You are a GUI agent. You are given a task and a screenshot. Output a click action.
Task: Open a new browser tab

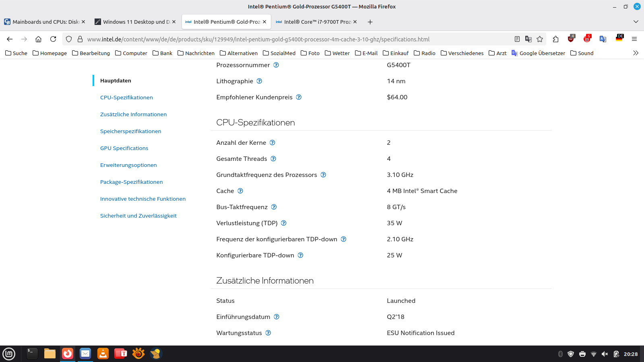[370, 22]
